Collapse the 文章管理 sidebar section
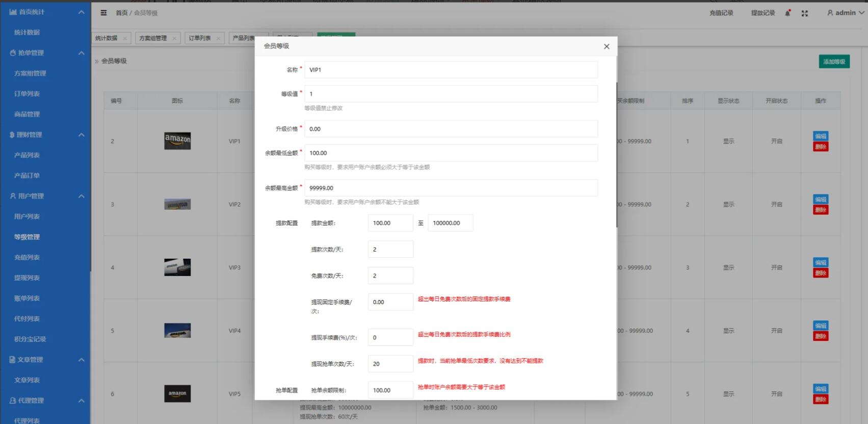This screenshot has width=868, height=424. pos(81,360)
